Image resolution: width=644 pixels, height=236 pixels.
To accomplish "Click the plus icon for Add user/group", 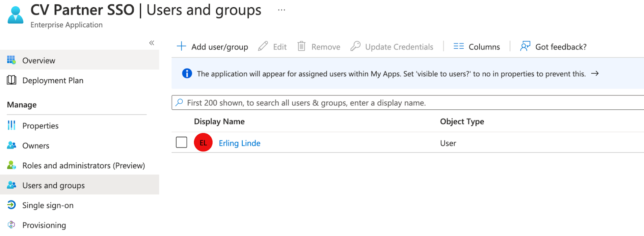I will [182, 46].
